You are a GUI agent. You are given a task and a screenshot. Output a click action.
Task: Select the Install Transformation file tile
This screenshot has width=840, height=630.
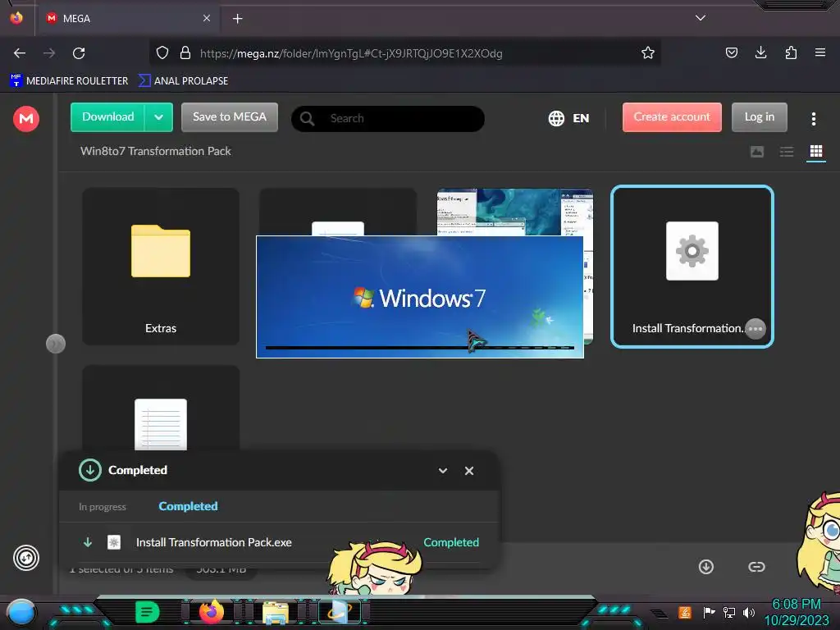tap(692, 267)
